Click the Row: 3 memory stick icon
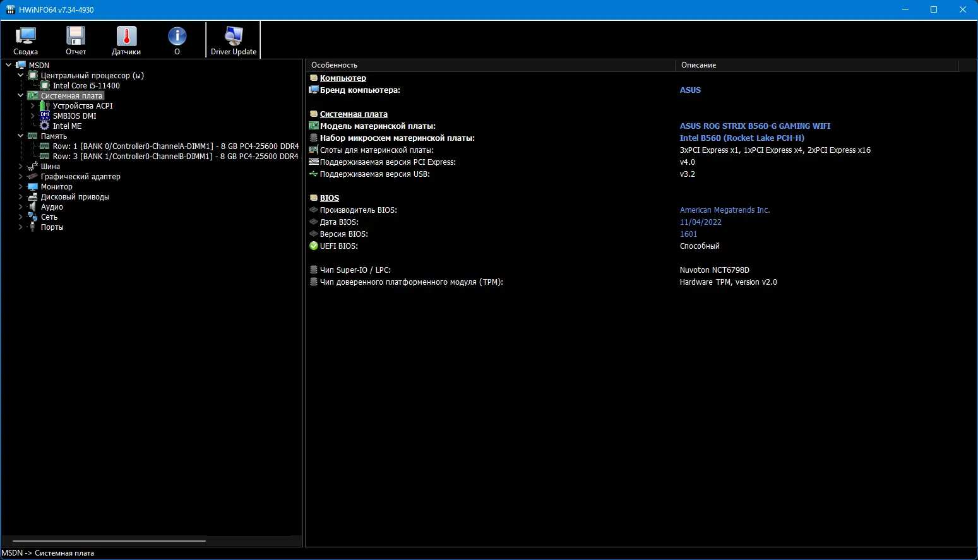978x560 pixels. tap(45, 156)
